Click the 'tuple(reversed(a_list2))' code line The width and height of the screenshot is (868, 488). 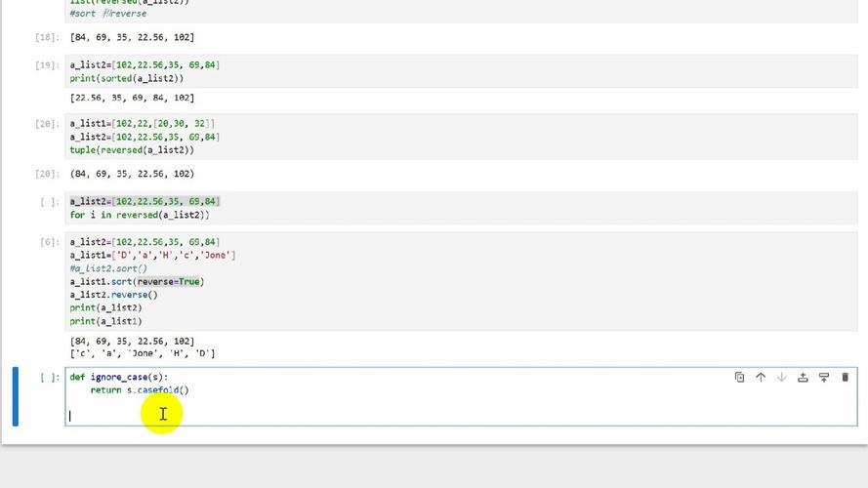(132, 150)
